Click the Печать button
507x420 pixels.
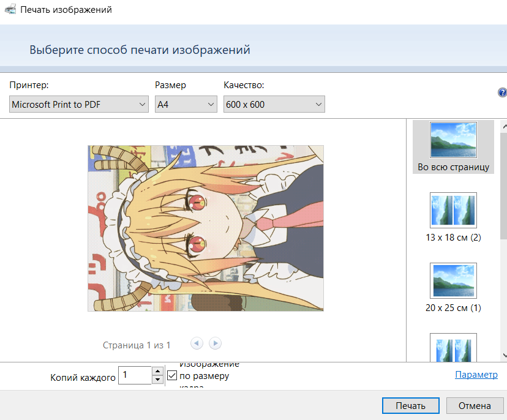pyautogui.click(x=410, y=405)
